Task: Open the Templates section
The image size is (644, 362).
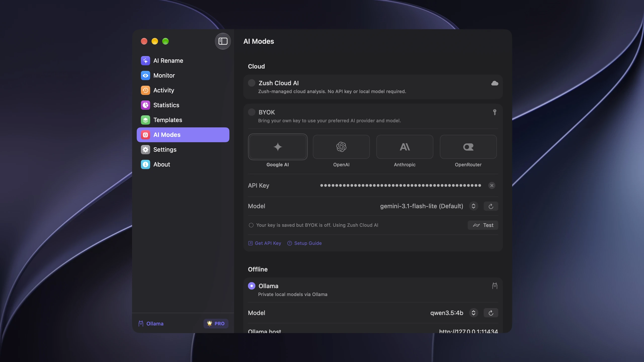Action: (x=183, y=120)
